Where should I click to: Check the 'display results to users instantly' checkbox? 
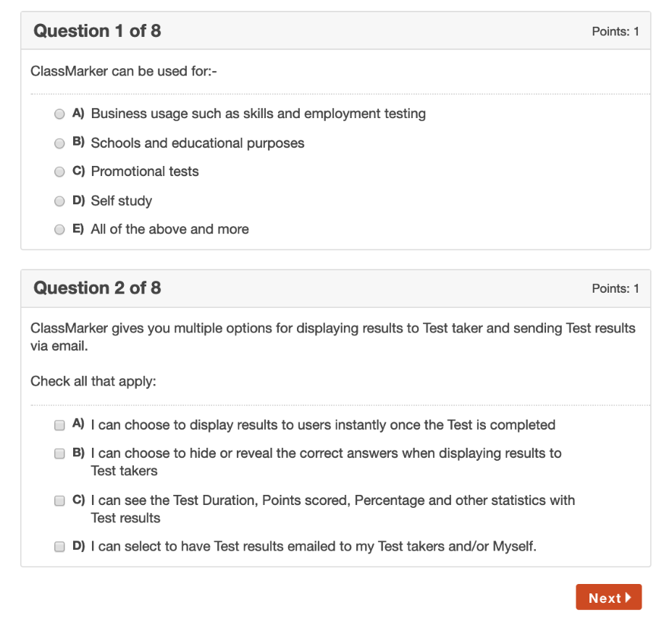click(59, 425)
